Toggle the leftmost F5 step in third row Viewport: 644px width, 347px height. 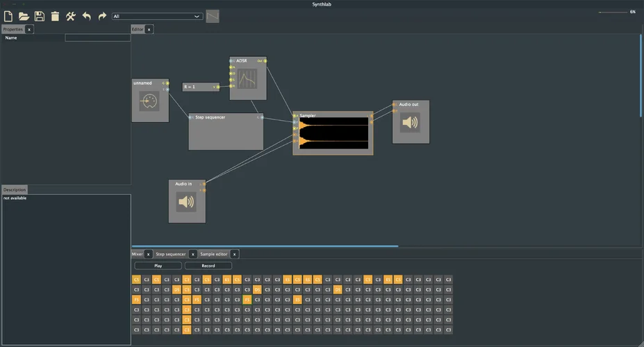(x=136, y=300)
